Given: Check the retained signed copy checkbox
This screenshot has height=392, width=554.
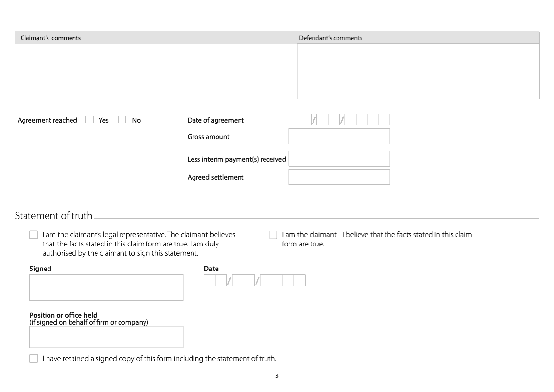Looking at the screenshot, I should pos(33,359).
